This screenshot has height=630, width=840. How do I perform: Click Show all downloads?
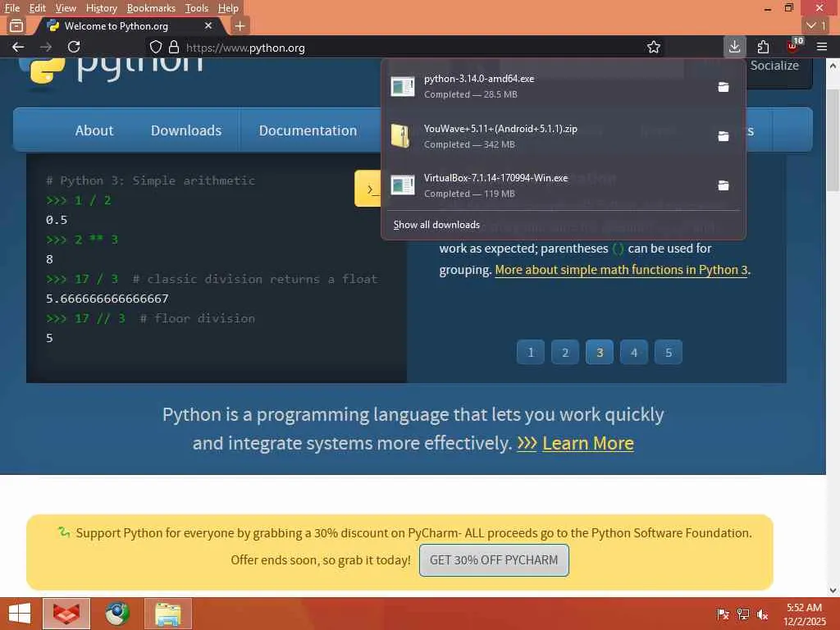tap(436, 225)
